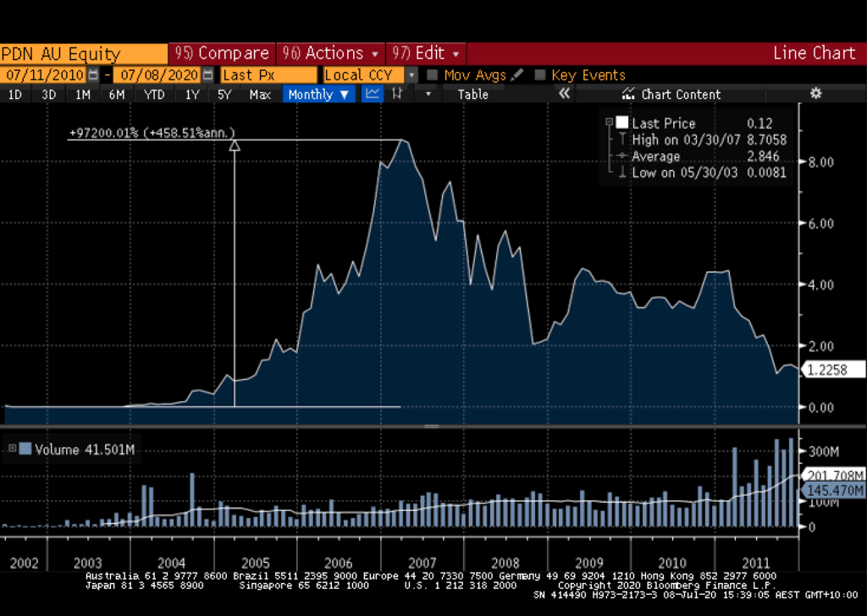Image resolution: width=867 pixels, height=616 pixels.
Task: Switch to the Table view
Action: [472, 94]
